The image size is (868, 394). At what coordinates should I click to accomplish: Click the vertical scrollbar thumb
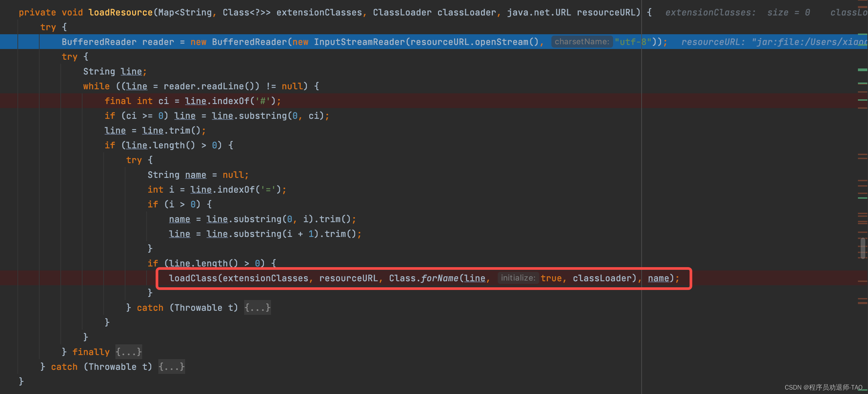(x=863, y=248)
